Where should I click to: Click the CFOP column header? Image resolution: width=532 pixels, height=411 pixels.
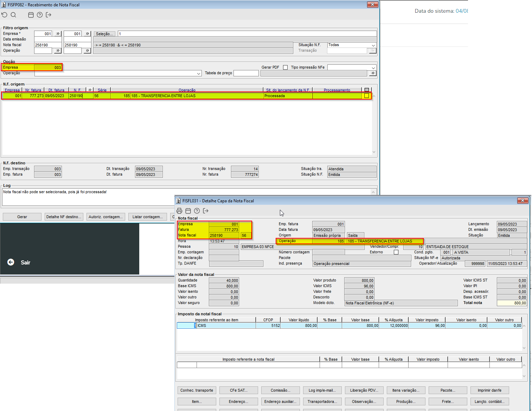click(x=268, y=320)
